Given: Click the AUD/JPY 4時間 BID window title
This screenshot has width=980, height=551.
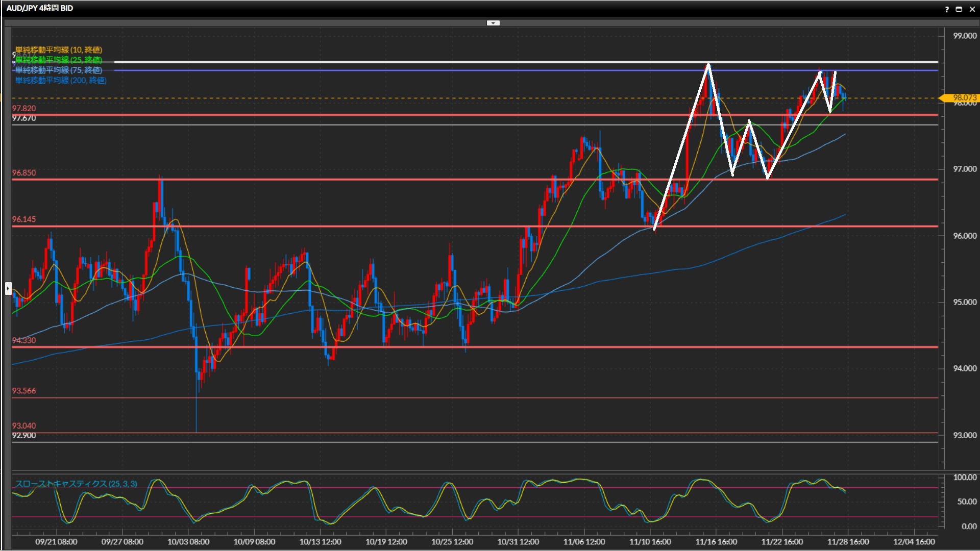Looking at the screenshot, I should click(40, 8).
